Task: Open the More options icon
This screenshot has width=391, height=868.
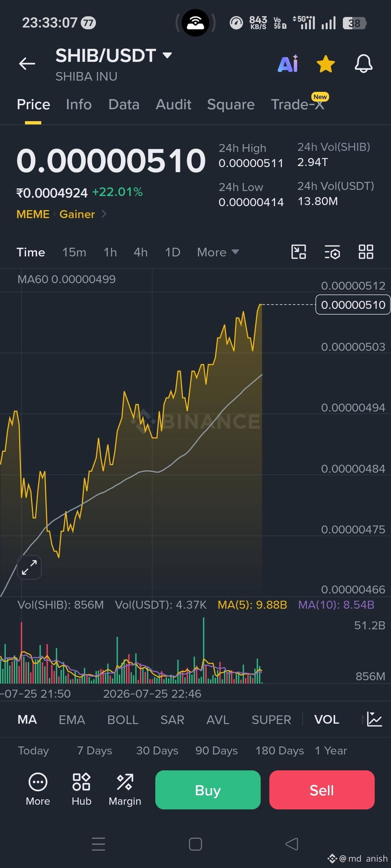Action: 38,790
